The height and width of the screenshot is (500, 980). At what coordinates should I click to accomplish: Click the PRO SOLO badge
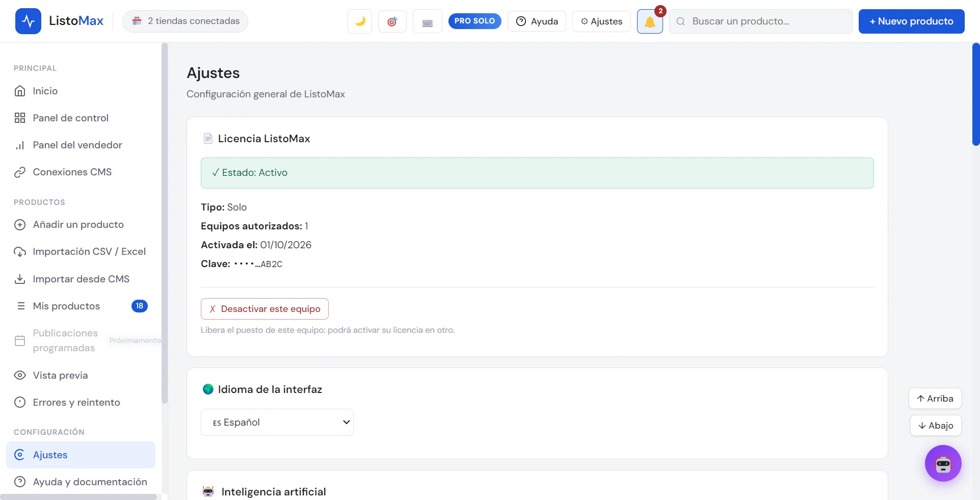pos(474,21)
